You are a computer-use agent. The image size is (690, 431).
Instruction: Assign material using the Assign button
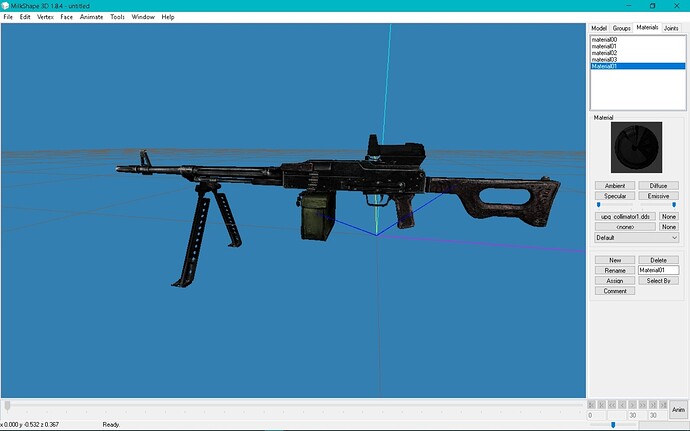point(615,281)
